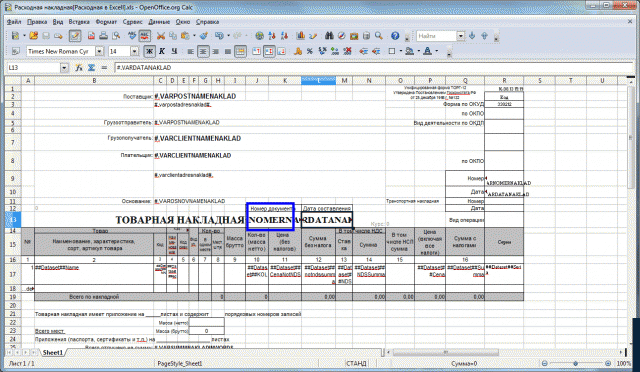Expand the font size dropdown
The width and height of the screenshot is (640, 372).
tap(134, 51)
